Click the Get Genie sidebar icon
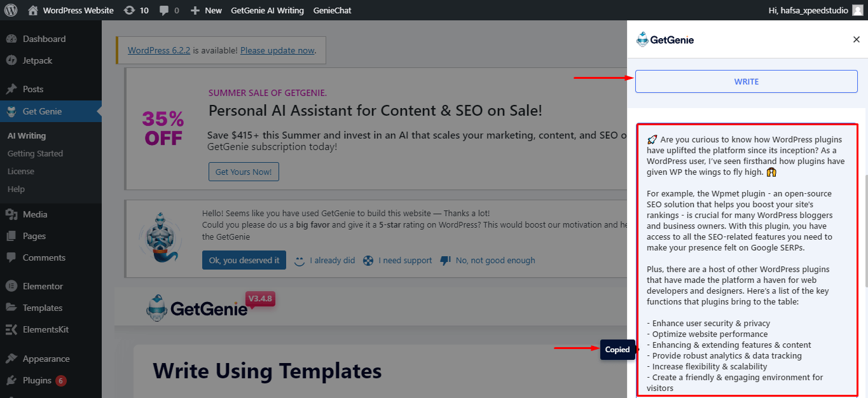868x398 pixels. tap(11, 112)
